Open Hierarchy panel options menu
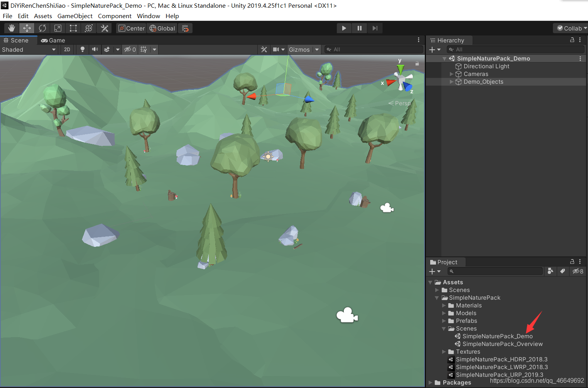This screenshot has height=388, width=588. coord(580,40)
